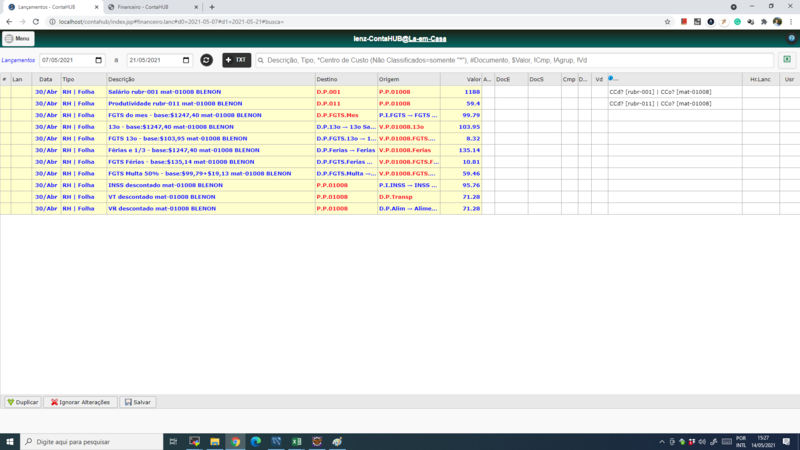Click destino cell D.P.001
The height and width of the screenshot is (450, 800).
pyautogui.click(x=346, y=92)
